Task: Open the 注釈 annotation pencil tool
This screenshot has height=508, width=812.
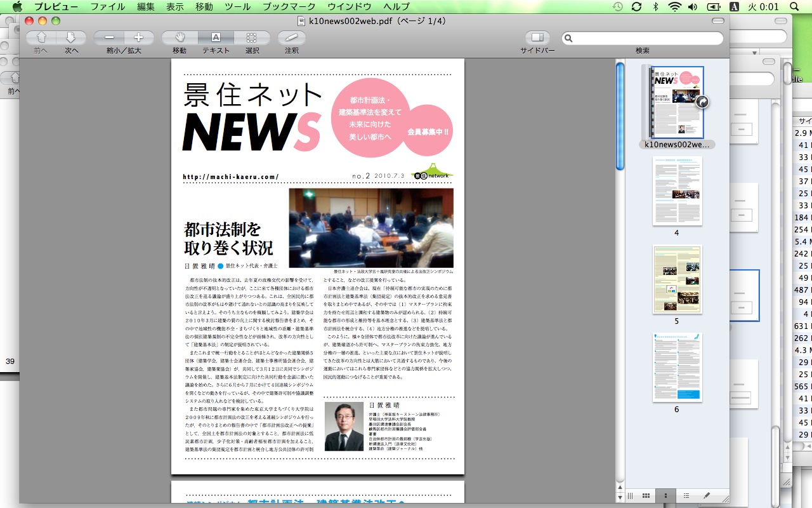Action: coord(292,37)
